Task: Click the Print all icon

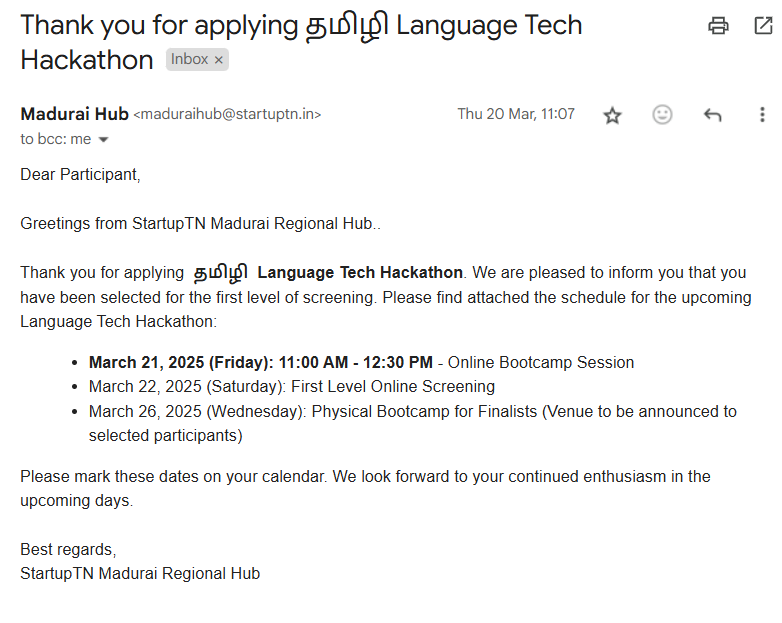Action: [718, 26]
